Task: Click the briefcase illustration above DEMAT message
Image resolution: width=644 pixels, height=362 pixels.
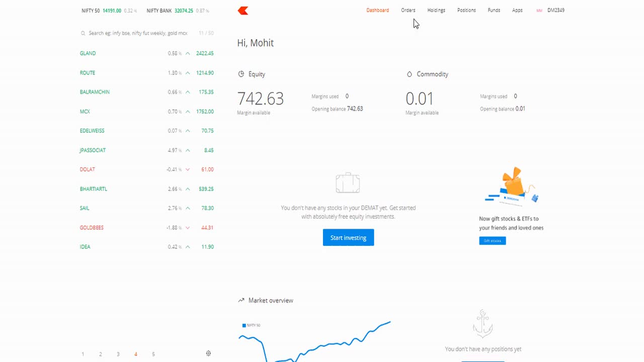Action: click(347, 183)
